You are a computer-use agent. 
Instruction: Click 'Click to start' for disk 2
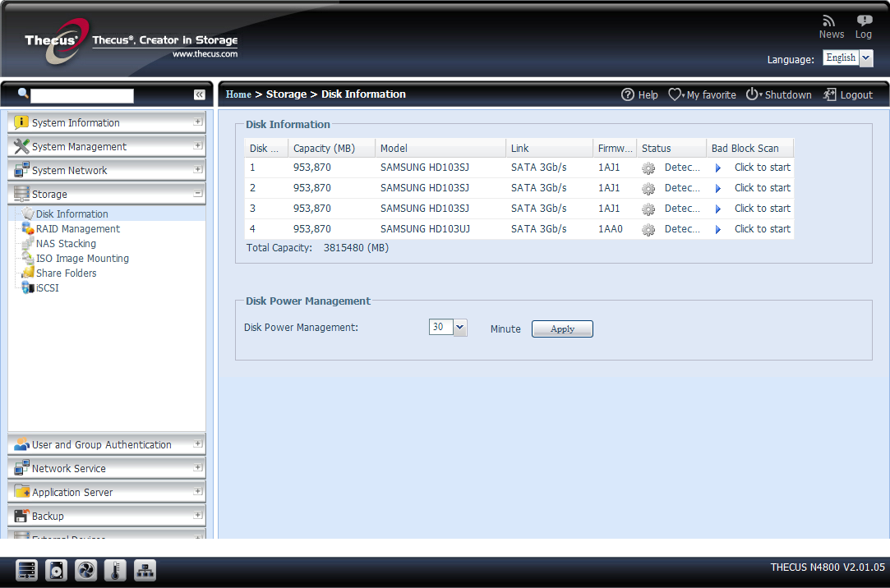click(762, 188)
